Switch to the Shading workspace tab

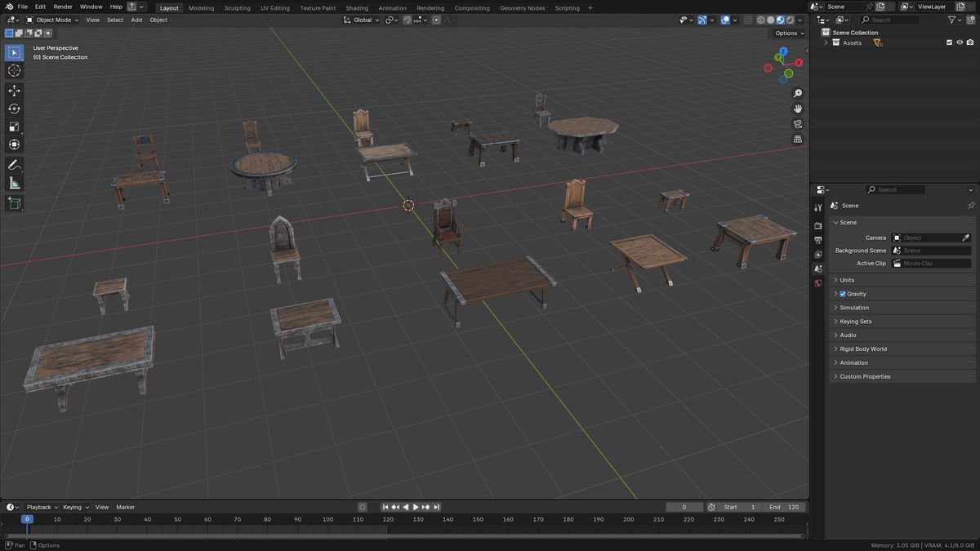coord(357,8)
